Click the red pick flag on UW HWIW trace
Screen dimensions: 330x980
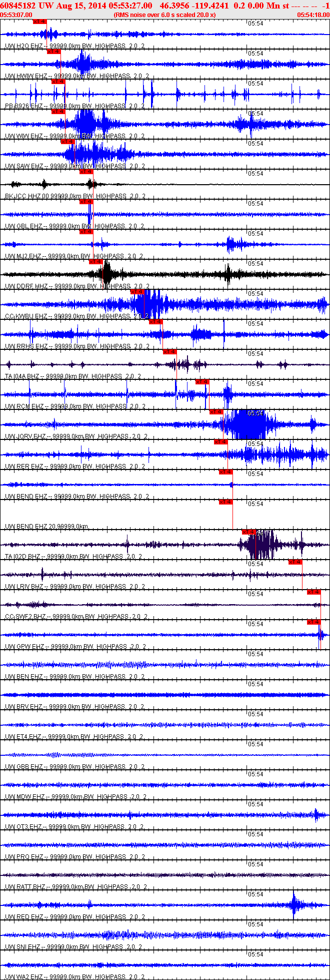click(x=53, y=52)
